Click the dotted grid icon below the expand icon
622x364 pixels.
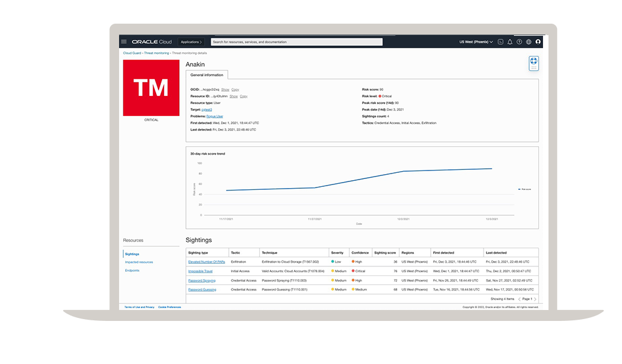click(x=533, y=69)
